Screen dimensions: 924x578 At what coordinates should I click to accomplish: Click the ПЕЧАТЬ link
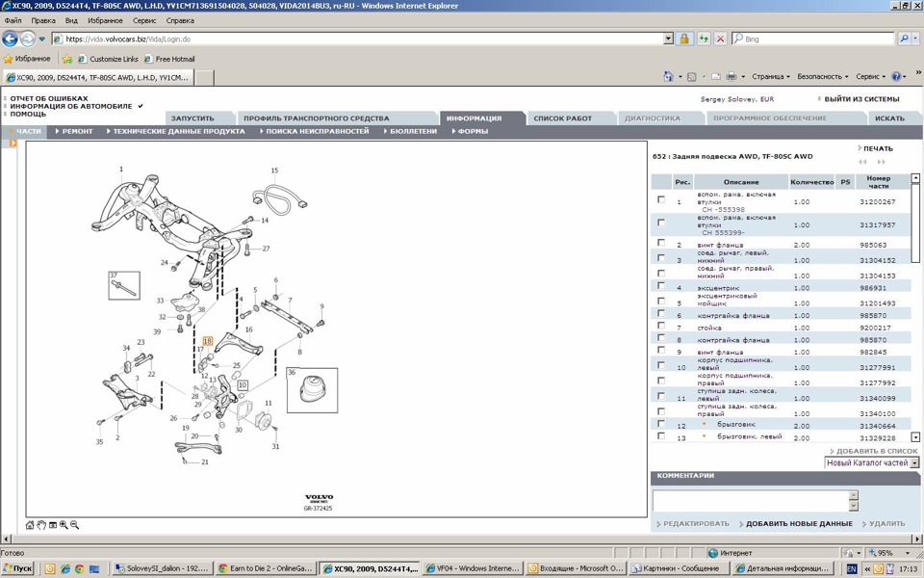[877, 149]
